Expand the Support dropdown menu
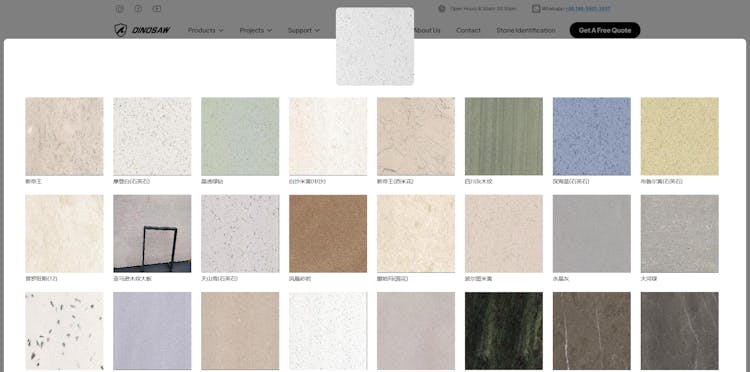This screenshot has width=750, height=372. pyautogui.click(x=303, y=30)
